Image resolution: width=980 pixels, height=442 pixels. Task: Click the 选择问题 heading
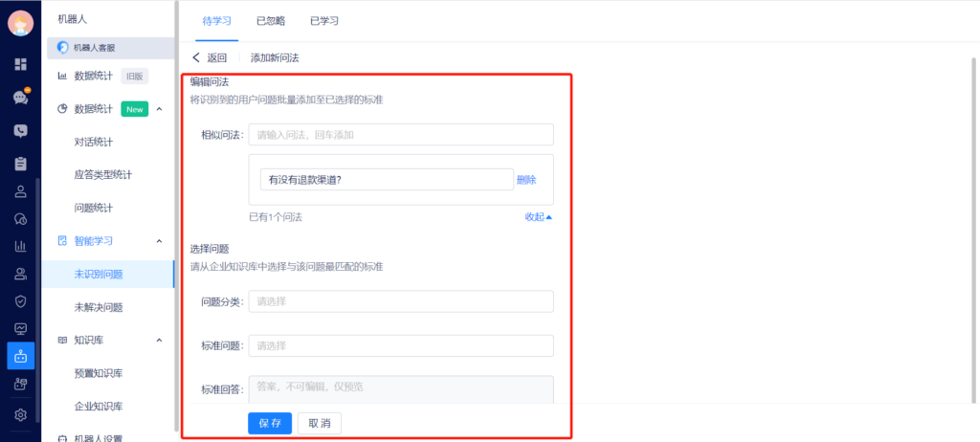pos(210,249)
